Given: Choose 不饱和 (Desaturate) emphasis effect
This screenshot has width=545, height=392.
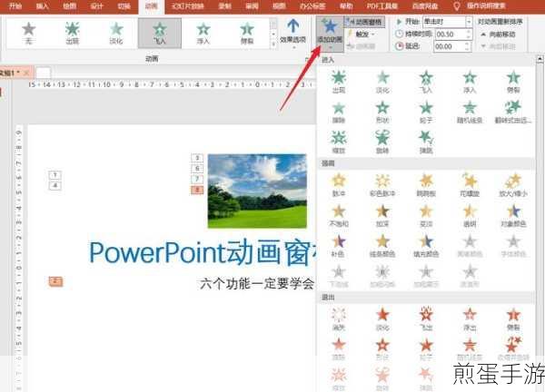Looking at the screenshot, I should pyautogui.click(x=339, y=215).
